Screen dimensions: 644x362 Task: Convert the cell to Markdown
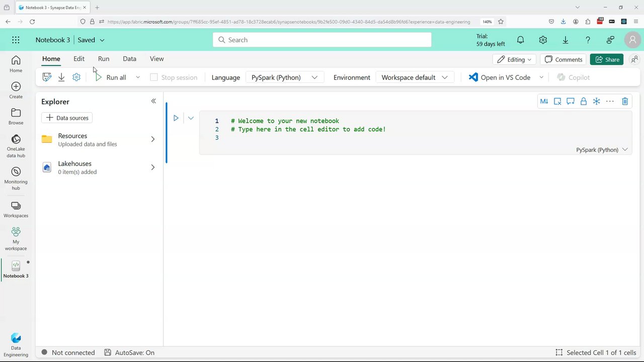(544, 101)
